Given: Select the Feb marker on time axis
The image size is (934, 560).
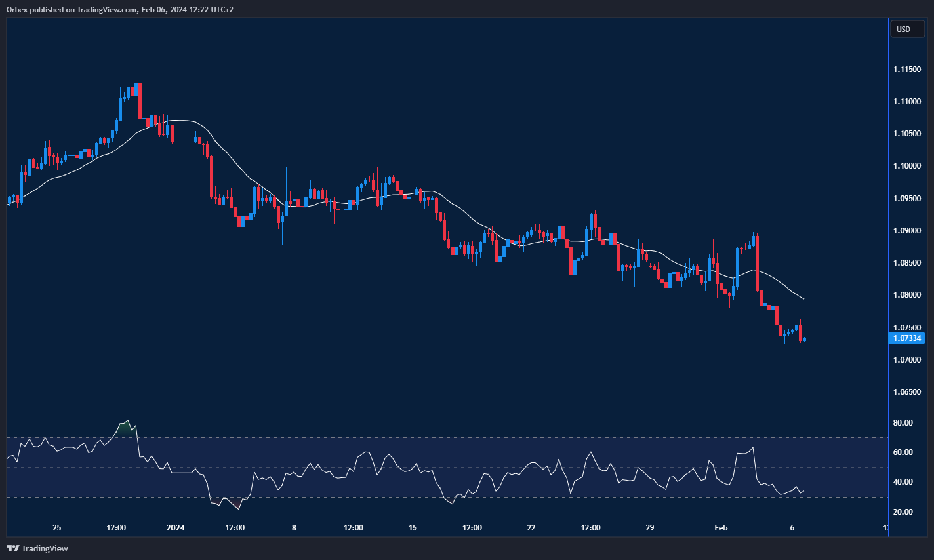Looking at the screenshot, I should [721, 528].
